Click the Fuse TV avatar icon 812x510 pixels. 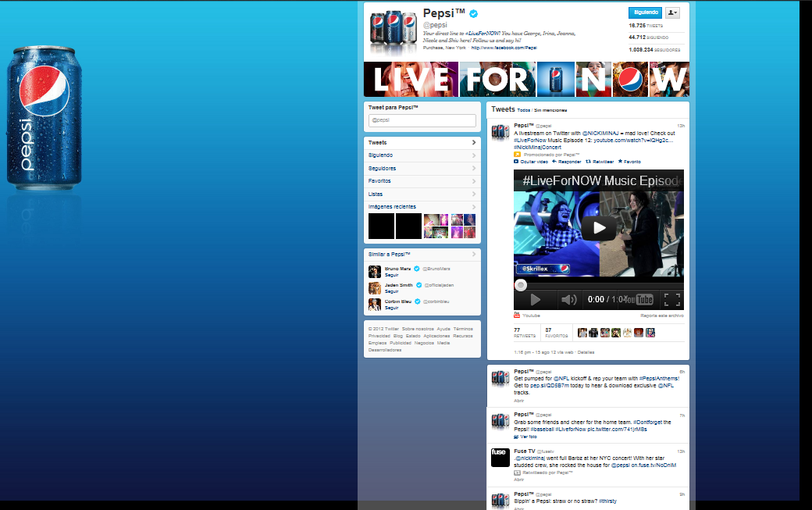click(500, 458)
